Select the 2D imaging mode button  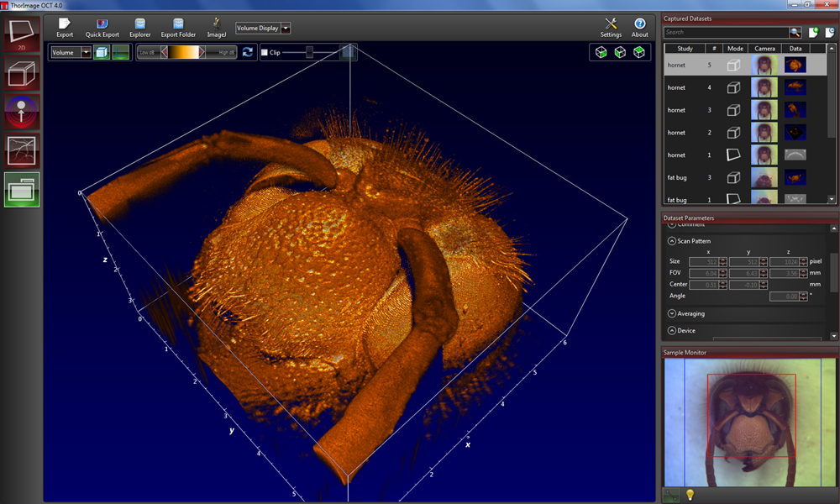point(21,32)
